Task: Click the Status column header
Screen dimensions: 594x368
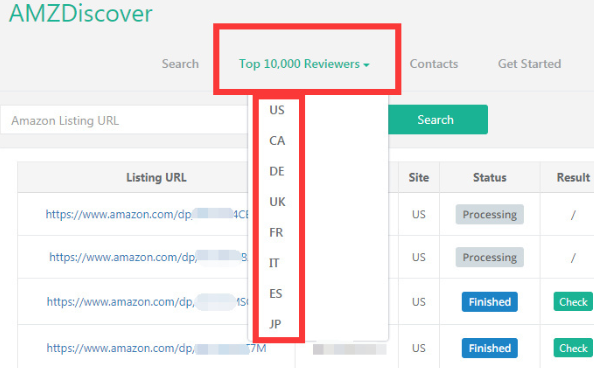Action: tap(489, 177)
